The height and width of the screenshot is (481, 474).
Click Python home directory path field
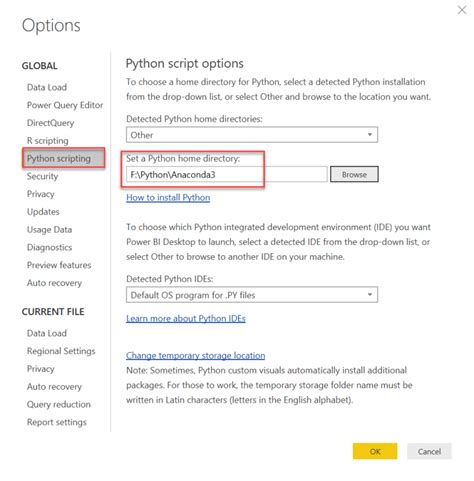[227, 175]
